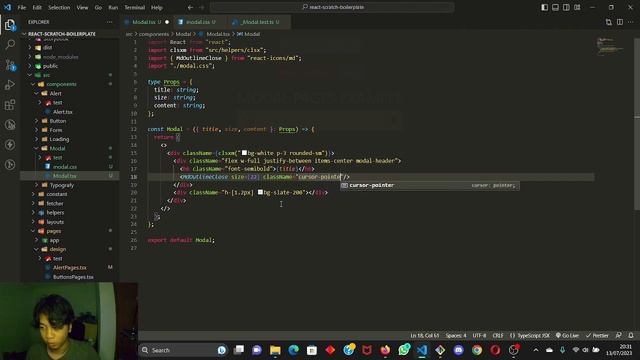Viewport: 640px width, 360px height.
Task: Expand the Form folder
Action: (x=56, y=130)
